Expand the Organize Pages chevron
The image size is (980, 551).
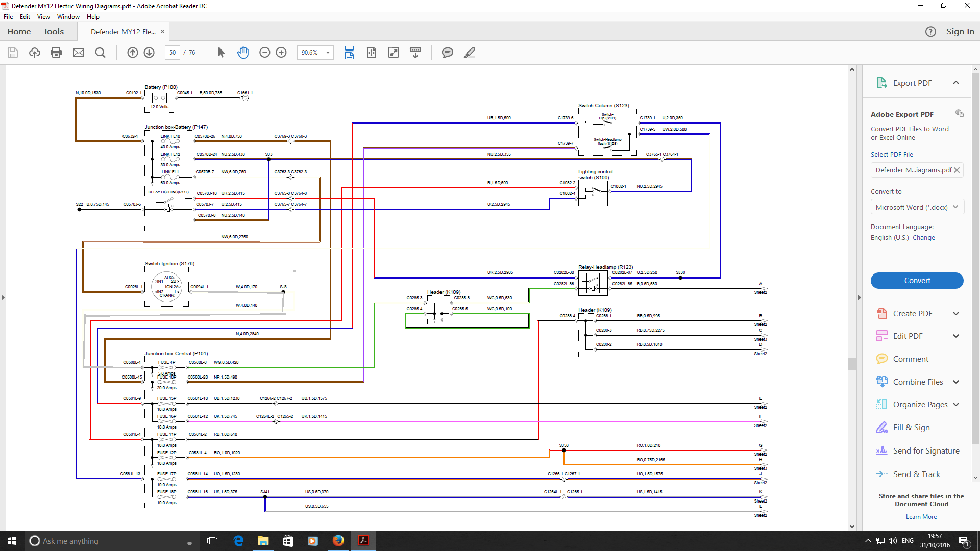[956, 404]
